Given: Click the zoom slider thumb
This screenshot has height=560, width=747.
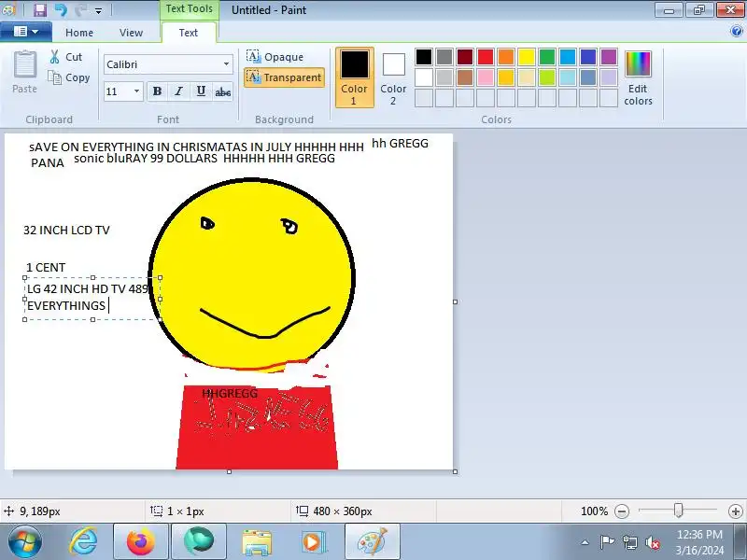Looking at the screenshot, I should pos(679,511).
